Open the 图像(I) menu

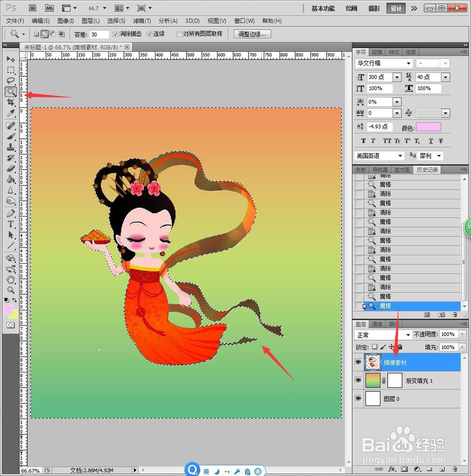click(x=65, y=21)
